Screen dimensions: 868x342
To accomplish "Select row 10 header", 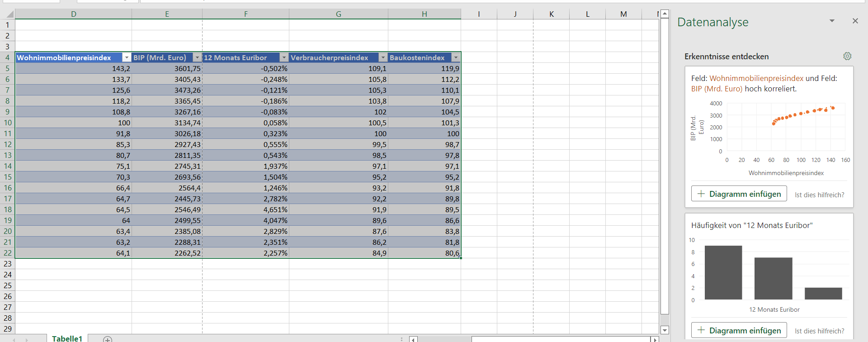I will (x=8, y=123).
